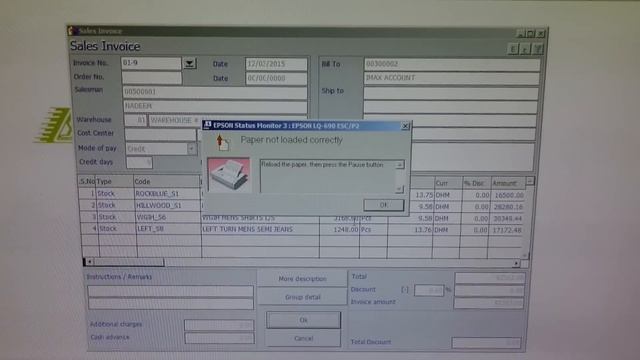Click the paper-not-loaded warning icon

click(223, 142)
